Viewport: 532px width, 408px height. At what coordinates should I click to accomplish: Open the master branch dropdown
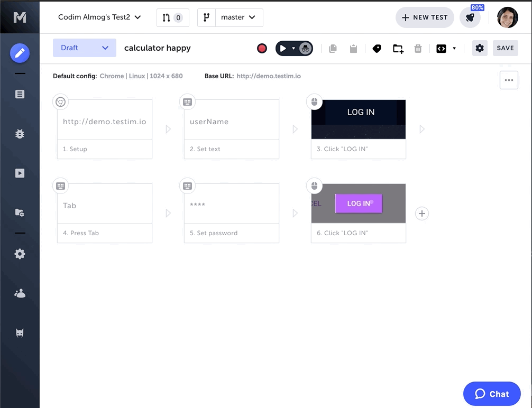coord(238,17)
